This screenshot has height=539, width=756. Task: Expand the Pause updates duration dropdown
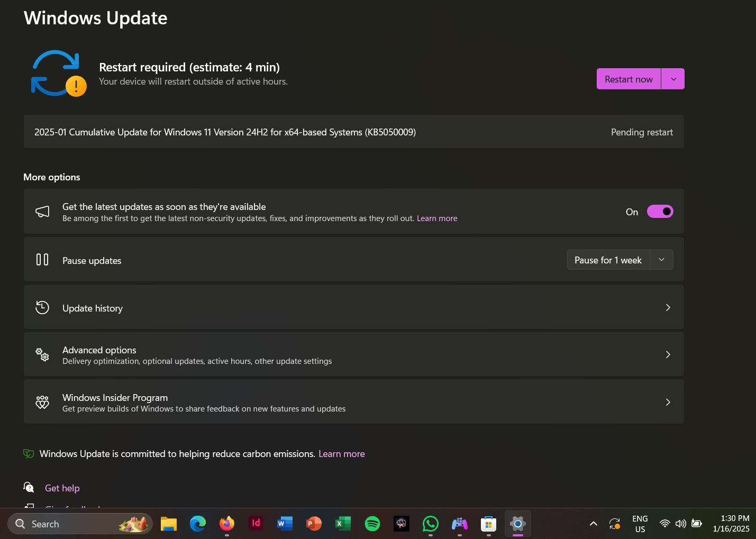(x=661, y=260)
